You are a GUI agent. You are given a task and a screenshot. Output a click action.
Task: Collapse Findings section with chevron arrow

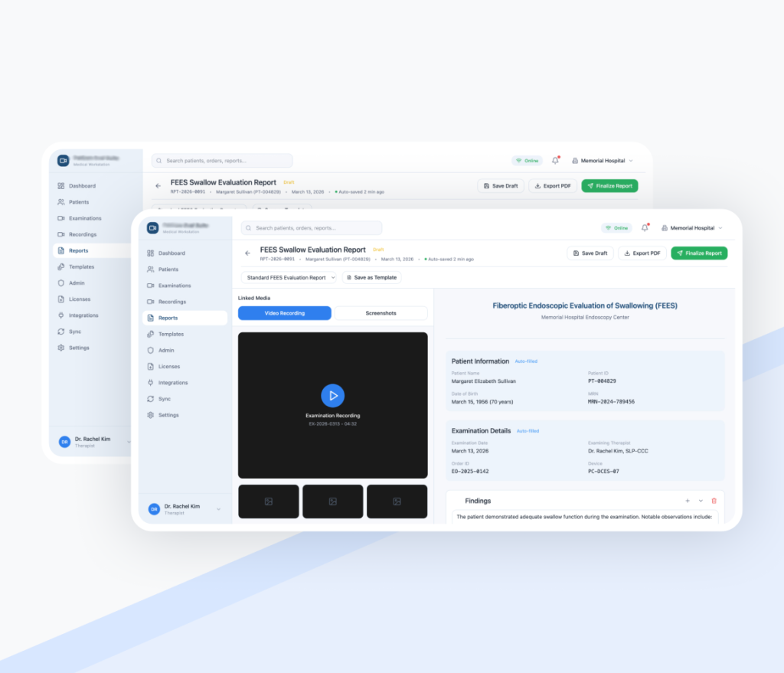click(x=701, y=501)
